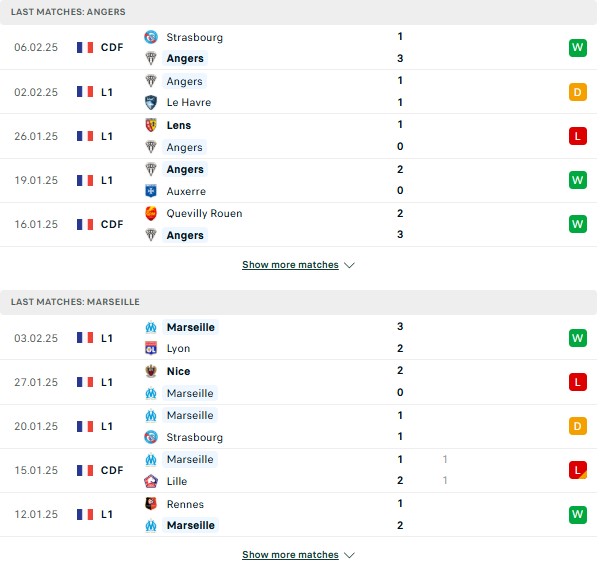This screenshot has height=572, width=600.
Task: Click the Rennes club crest icon
Action: (x=151, y=504)
